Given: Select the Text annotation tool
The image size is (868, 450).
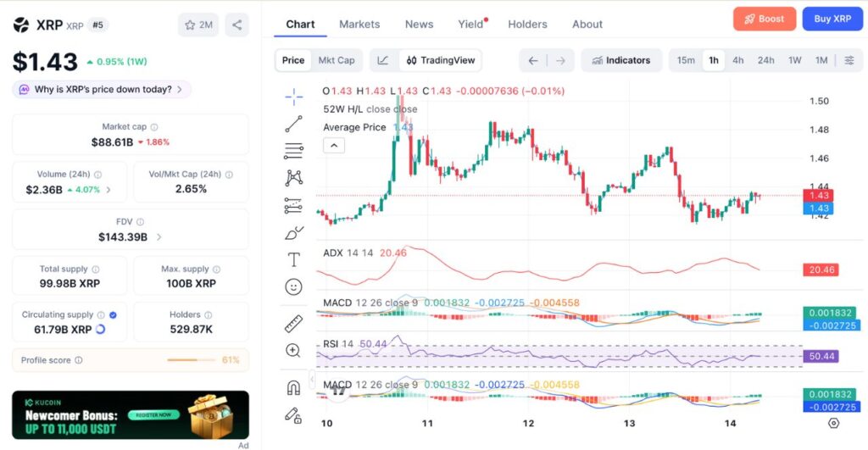Looking at the screenshot, I should 294,259.
